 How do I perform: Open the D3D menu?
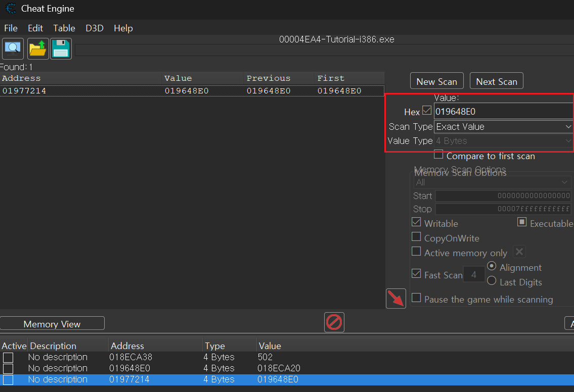[x=95, y=28]
